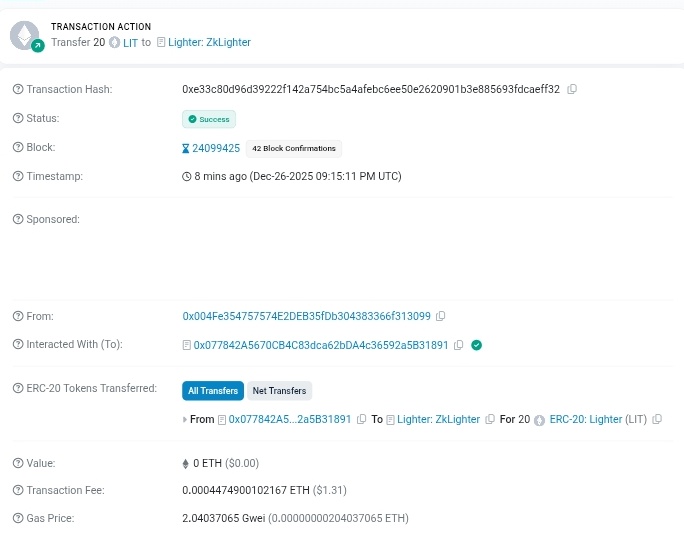The width and height of the screenshot is (684, 533).
Task: Open contract address 0x077842A5670CB4C83dca62bDA4c36592a5B31891
Action: coord(321,345)
